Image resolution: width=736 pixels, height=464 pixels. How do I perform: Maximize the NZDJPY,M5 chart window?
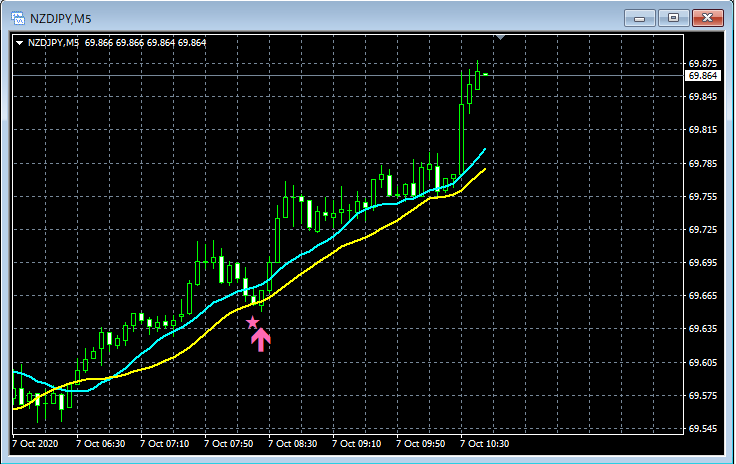coord(673,18)
